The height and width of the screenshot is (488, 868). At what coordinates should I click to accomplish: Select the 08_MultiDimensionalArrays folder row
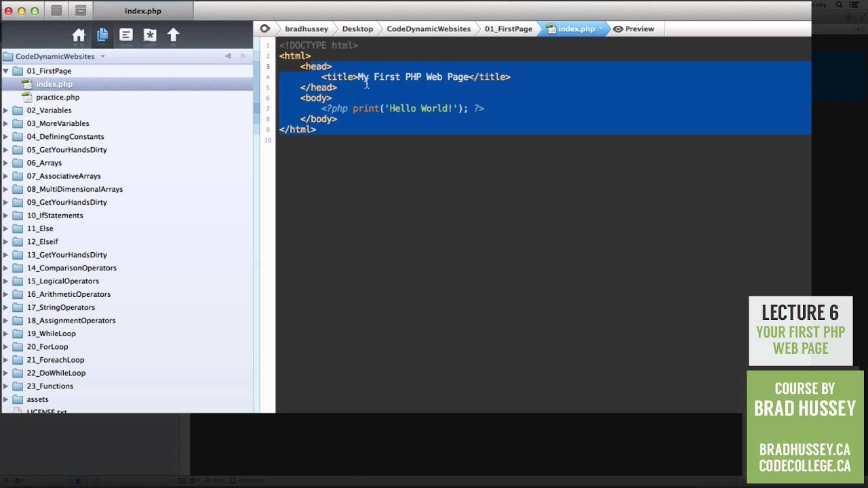[x=127, y=189]
